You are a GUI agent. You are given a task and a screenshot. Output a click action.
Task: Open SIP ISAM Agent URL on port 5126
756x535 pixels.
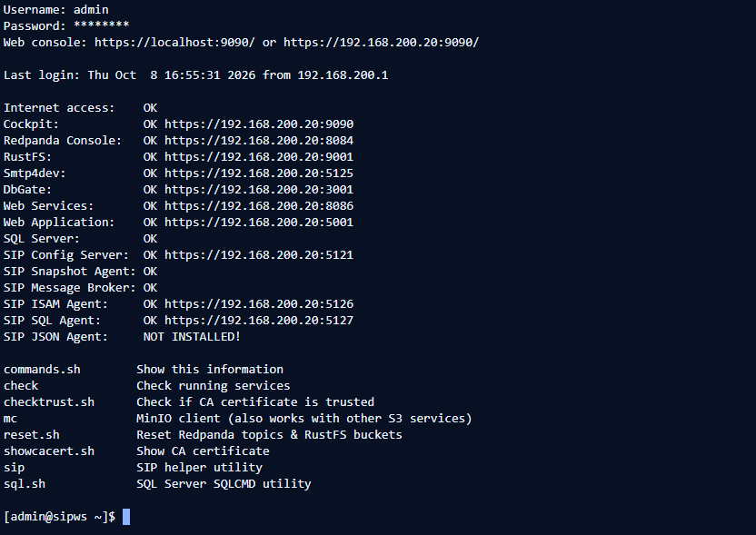[259, 304]
